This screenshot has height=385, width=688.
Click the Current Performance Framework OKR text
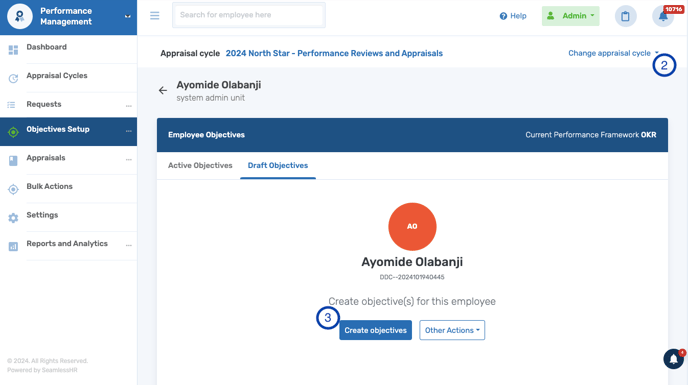591,135
